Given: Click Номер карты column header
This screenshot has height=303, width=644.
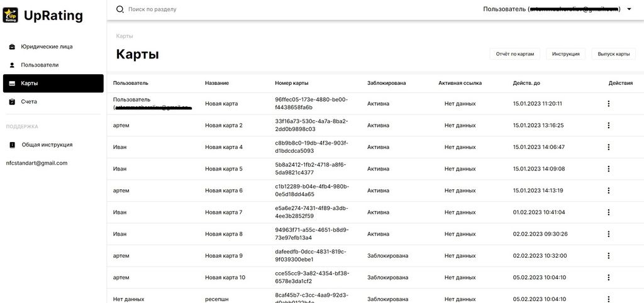Looking at the screenshot, I should 292,83.
